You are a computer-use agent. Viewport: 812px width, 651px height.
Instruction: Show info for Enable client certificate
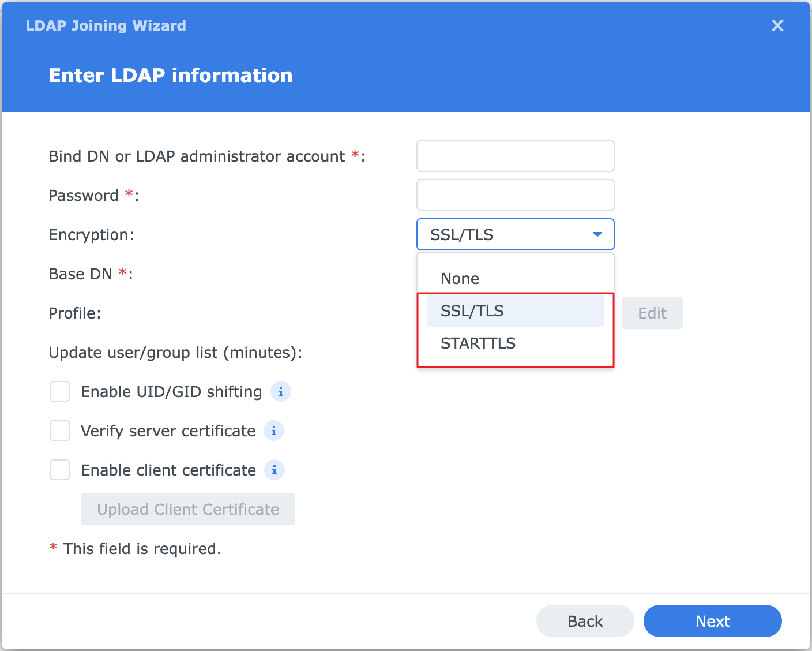click(275, 470)
